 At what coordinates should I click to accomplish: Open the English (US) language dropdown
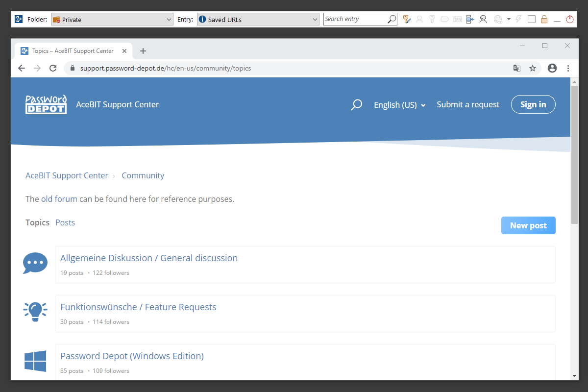400,105
